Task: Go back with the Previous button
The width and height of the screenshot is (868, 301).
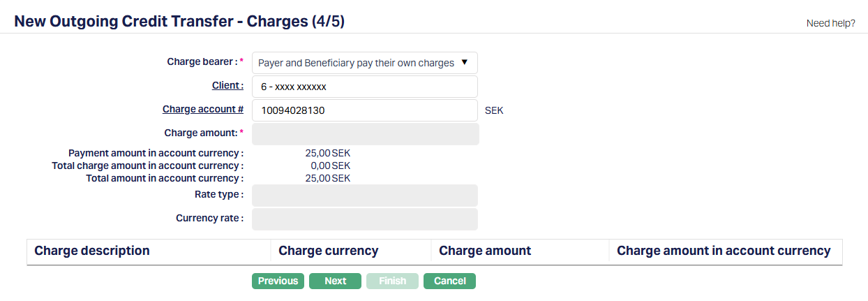Action: pyautogui.click(x=278, y=281)
